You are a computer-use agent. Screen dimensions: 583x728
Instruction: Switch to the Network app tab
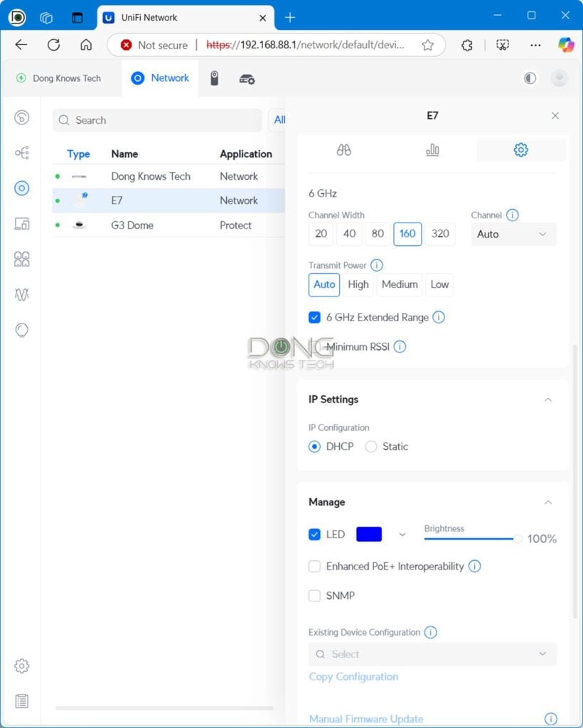[x=161, y=78]
